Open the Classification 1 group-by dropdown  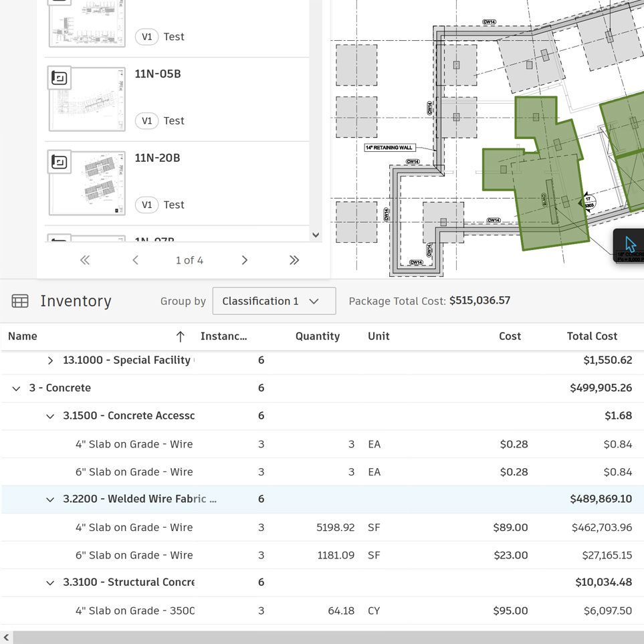[x=274, y=301]
